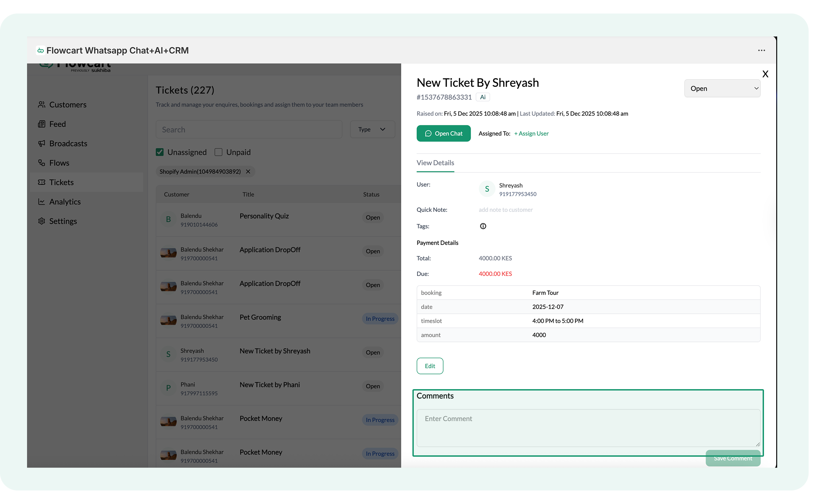Click the Settings gear icon
This screenshot has height=504, width=837.
pyautogui.click(x=42, y=221)
